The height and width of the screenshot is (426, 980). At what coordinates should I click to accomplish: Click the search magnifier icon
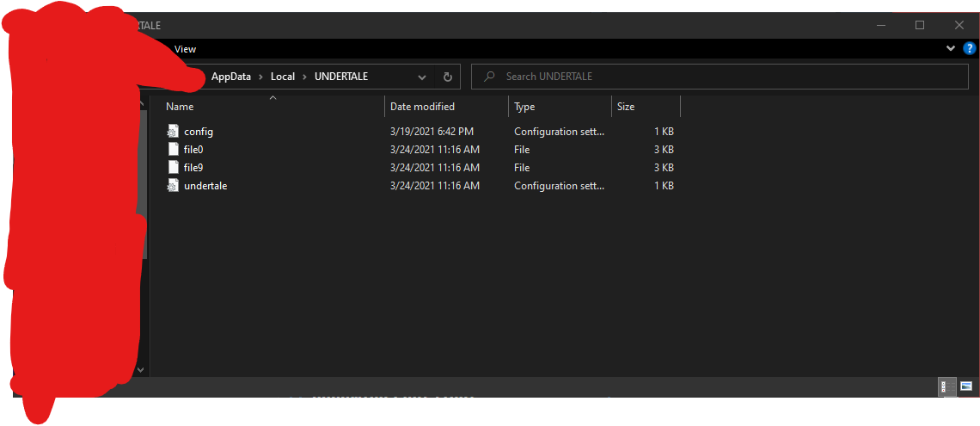(489, 77)
